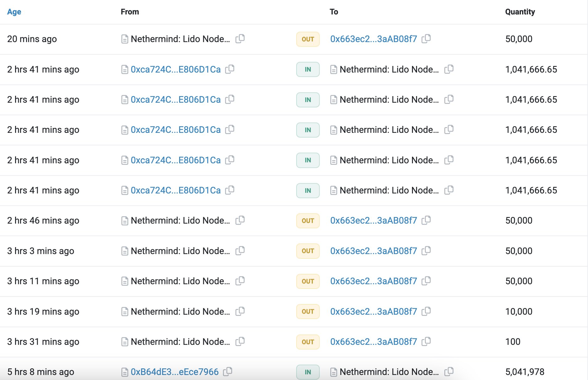The width and height of the screenshot is (588, 380).
Task: Copy the sender address in the 3 hrs 19 mins row
Action: click(x=240, y=311)
